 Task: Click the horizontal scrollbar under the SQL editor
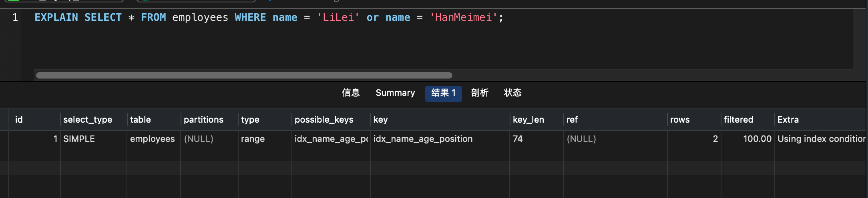coord(244,75)
